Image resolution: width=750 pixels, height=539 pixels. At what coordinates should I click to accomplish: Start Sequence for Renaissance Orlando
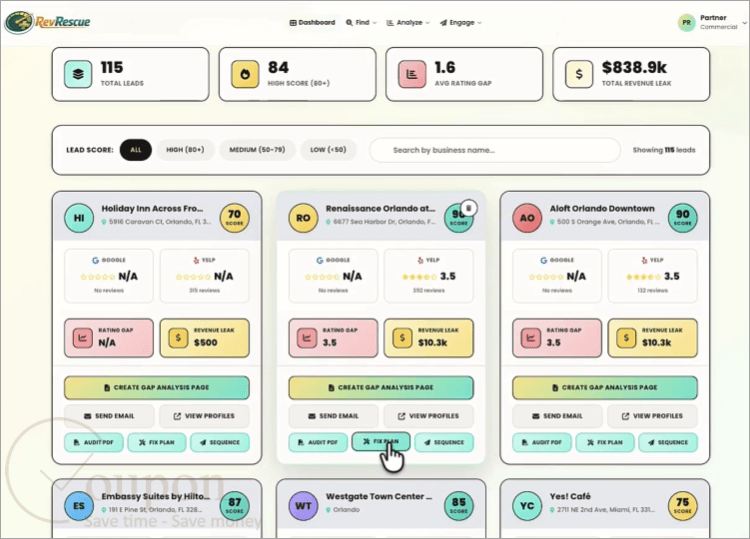[444, 442]
